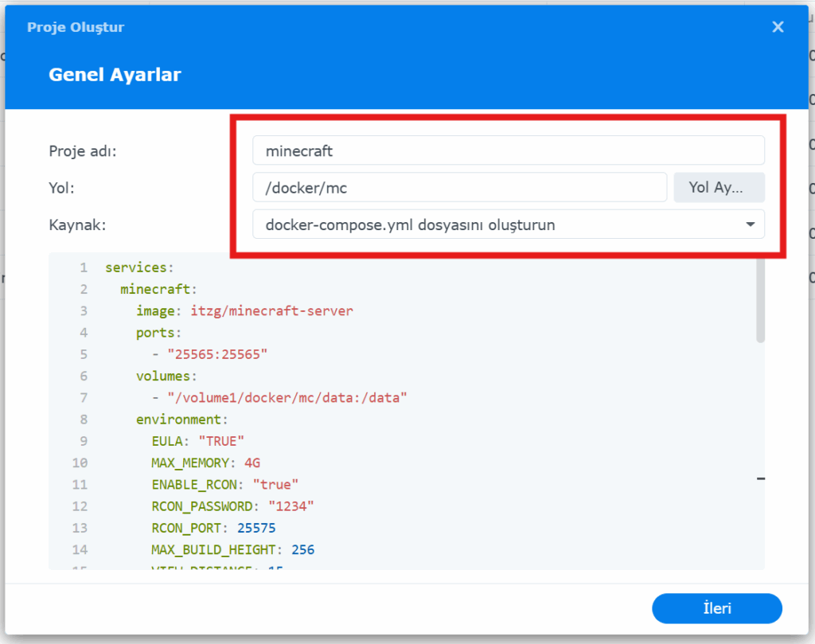
Task: Click the ENABLE_RCON "true" value
Action: pyautogui.click(x=275, y=484)
